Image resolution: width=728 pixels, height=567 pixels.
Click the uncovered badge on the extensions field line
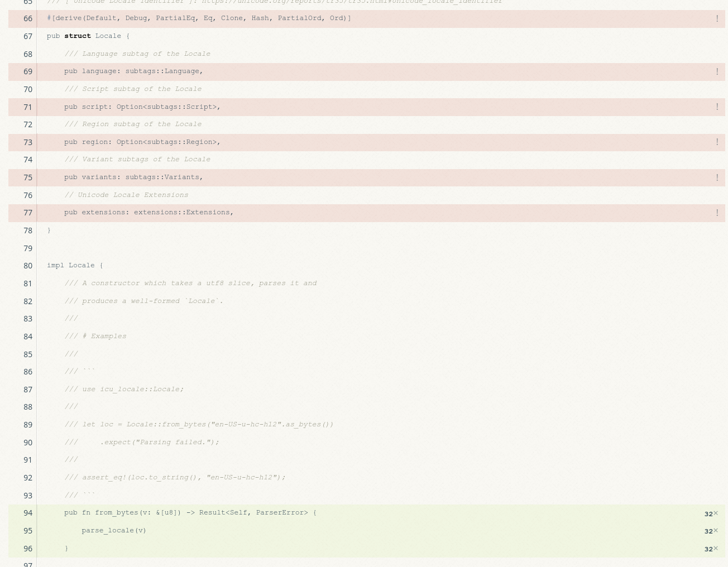click(x=717, y=213)
